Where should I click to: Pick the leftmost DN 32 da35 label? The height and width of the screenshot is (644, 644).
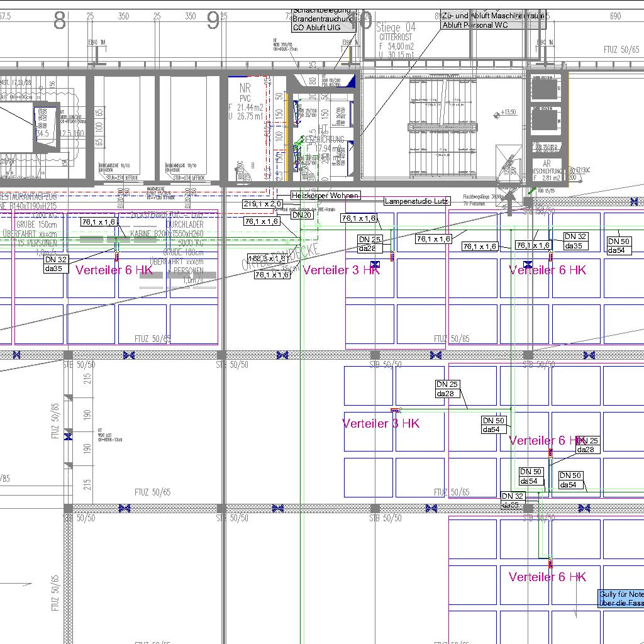56,264
